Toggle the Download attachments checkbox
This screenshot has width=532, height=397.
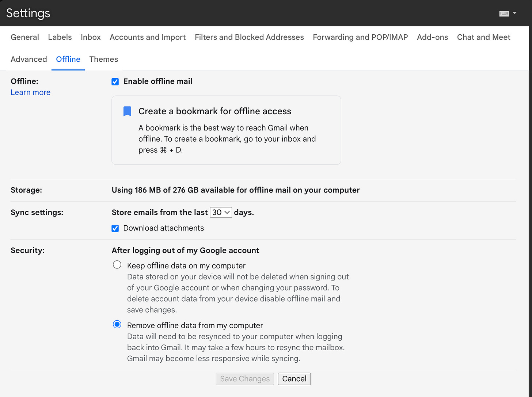pyautogui.click(x=115, y=229)
